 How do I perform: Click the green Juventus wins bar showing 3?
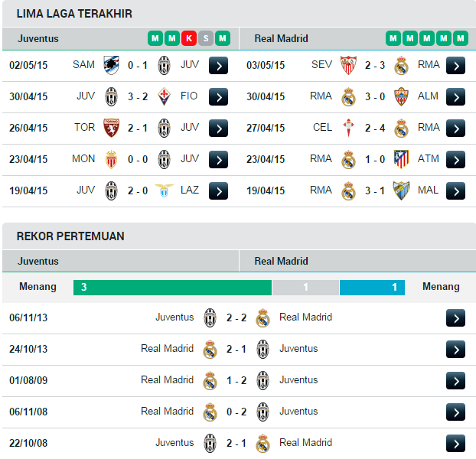172,288
